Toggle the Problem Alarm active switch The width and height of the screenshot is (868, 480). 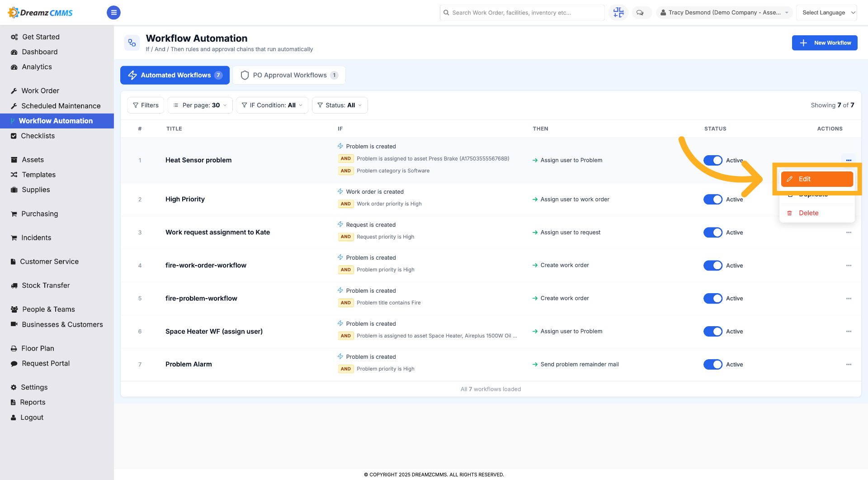coord(713,365)
